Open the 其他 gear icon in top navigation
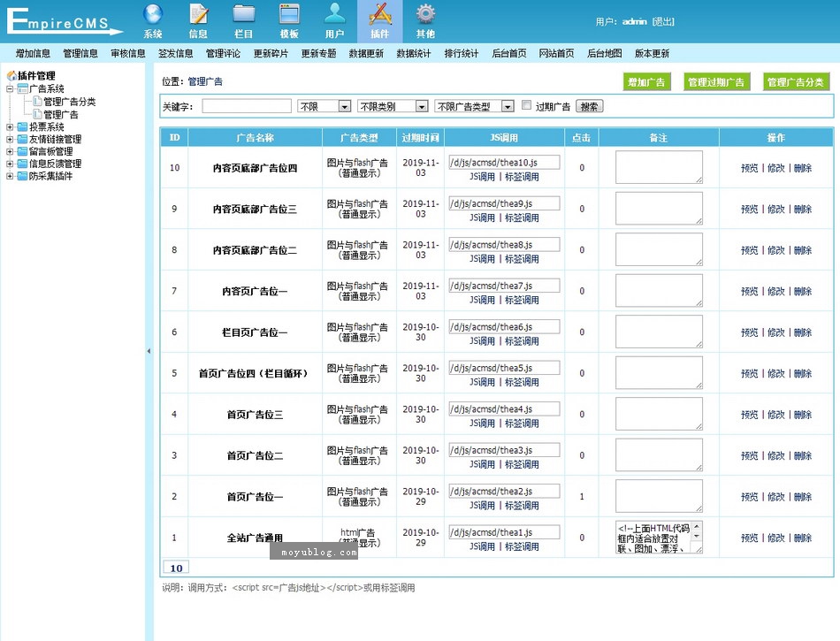Viewport: 840px width, 641px height. click(x=425, y=14)
